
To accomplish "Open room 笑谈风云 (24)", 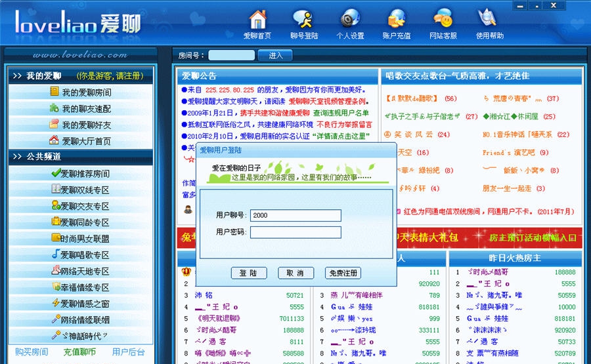I will click(417, 134).
